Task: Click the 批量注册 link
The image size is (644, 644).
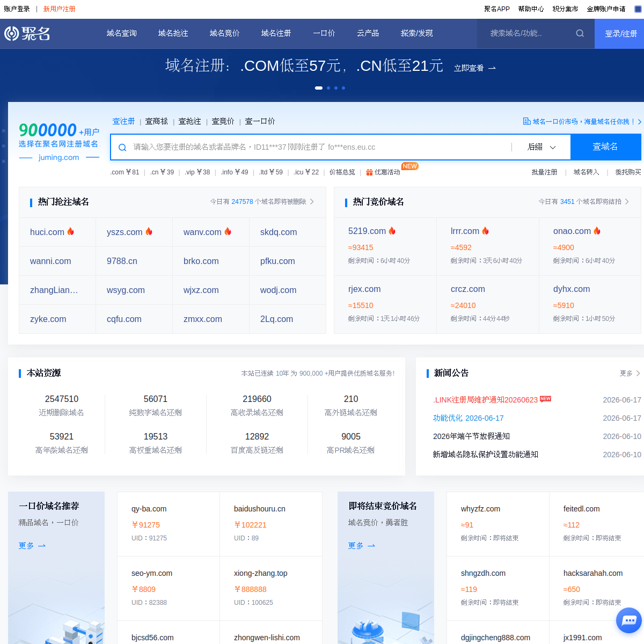Action: (x=545, y=172)
